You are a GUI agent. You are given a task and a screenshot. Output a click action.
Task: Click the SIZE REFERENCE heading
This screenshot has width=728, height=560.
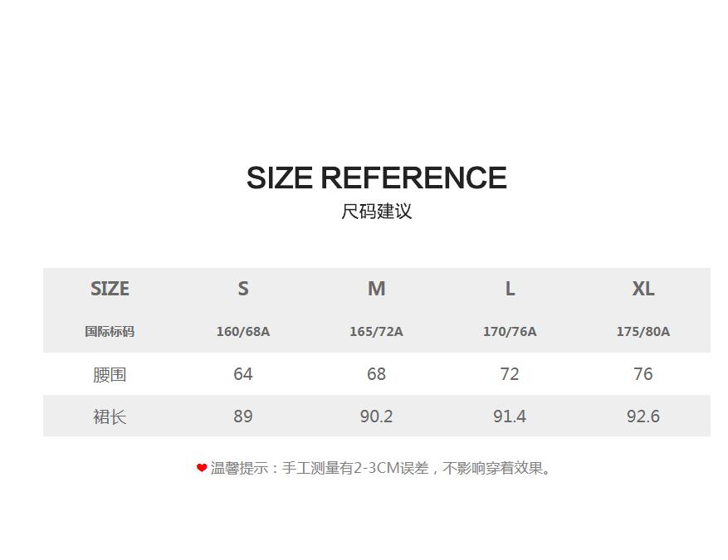pyautogui.click(x=376, y=178)
